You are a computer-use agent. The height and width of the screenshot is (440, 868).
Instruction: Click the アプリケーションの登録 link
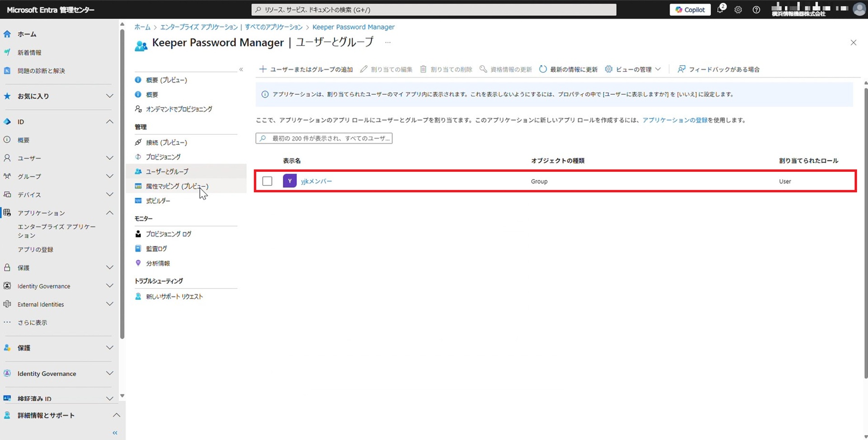tap(675, 120)
